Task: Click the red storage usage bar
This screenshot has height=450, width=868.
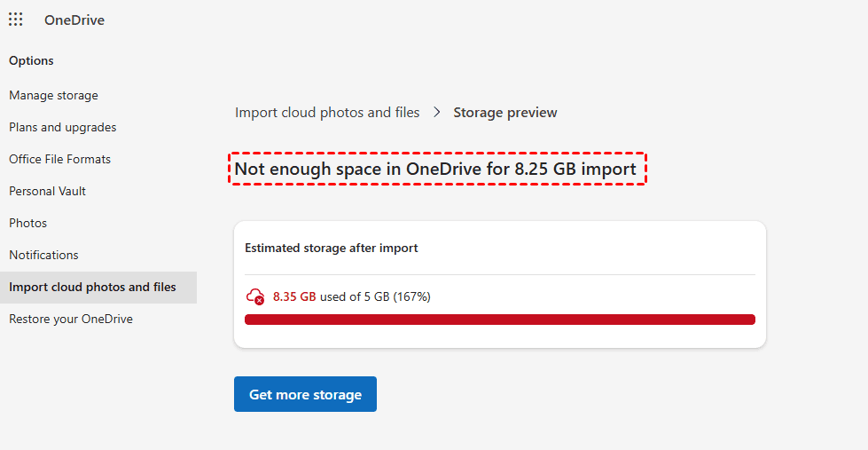Action: pos(499,320)
